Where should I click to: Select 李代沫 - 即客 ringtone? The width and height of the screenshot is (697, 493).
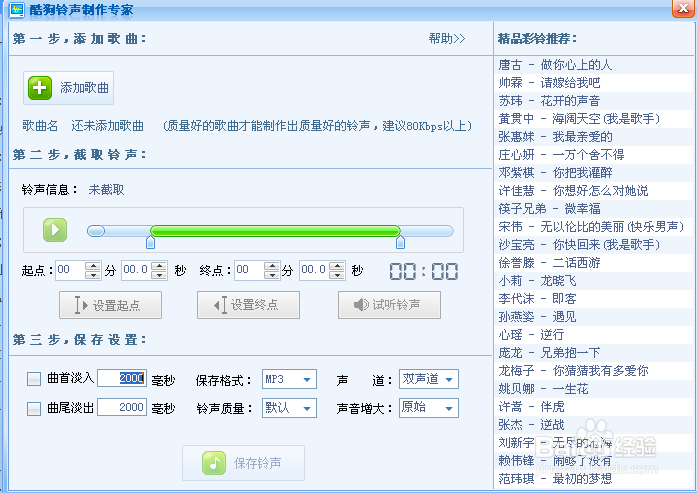click(x=594, y=299)
